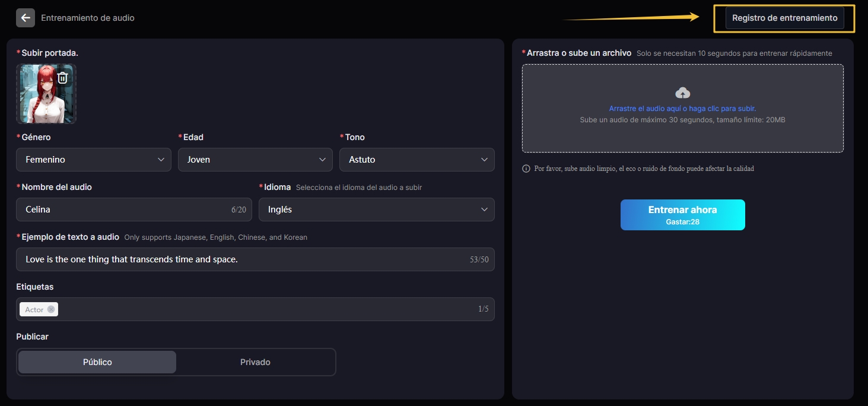Click the 'Arrastre el audio aquí' upload link
Screen dimensions: 868x406
(x=682, y=109)
